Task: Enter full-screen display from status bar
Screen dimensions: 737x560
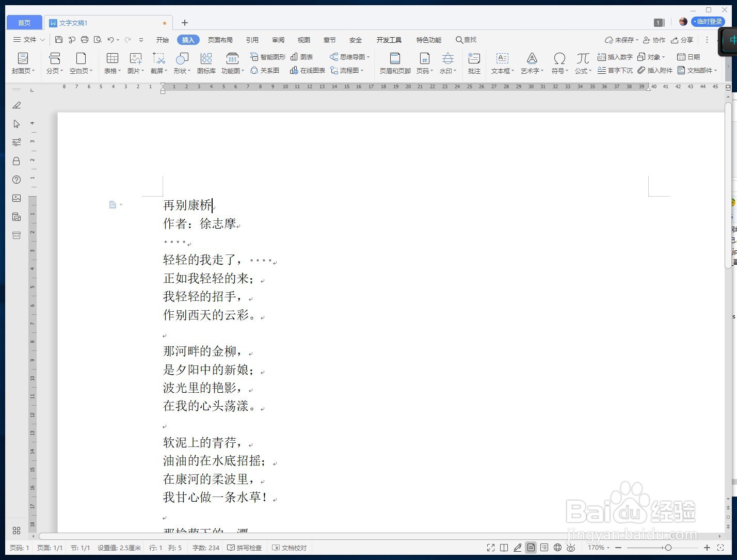Action: click(x=491, y=548)
